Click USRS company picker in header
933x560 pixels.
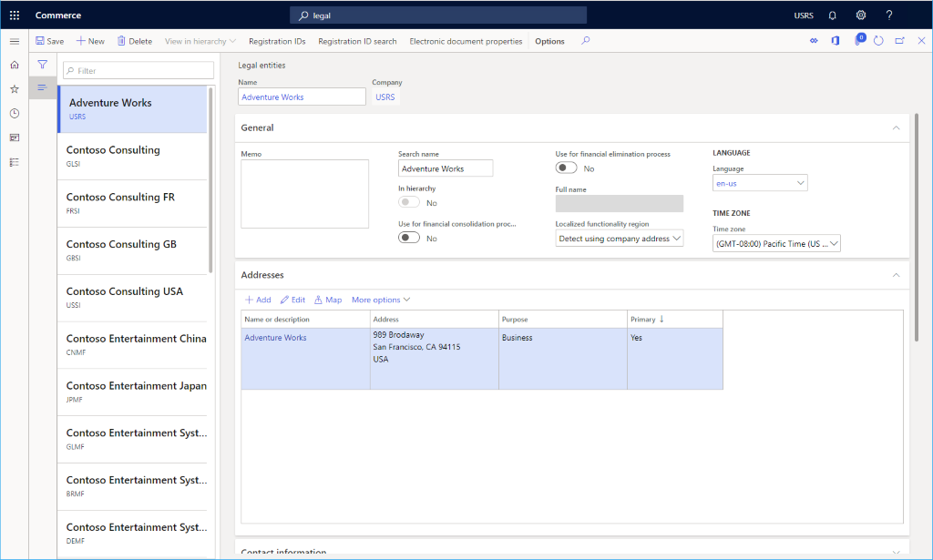click(x=804, y=15)
